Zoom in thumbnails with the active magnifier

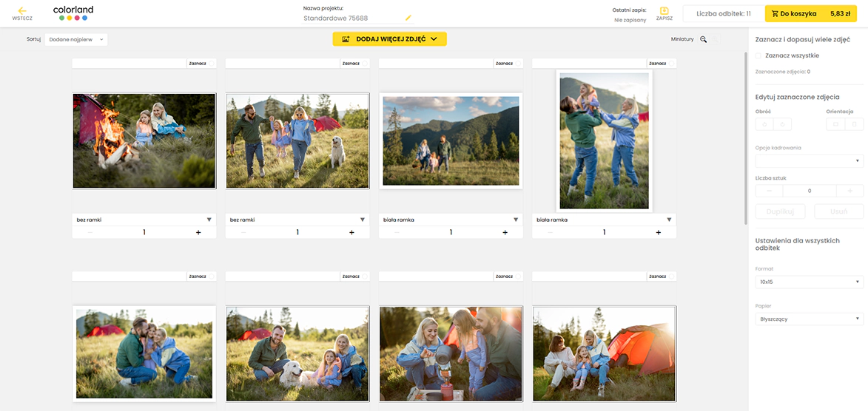703,39
